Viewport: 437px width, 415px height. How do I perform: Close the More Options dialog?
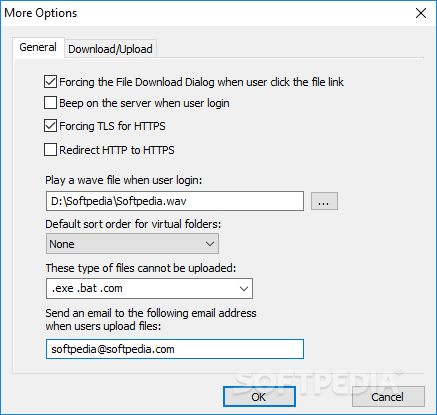[421, 13]
